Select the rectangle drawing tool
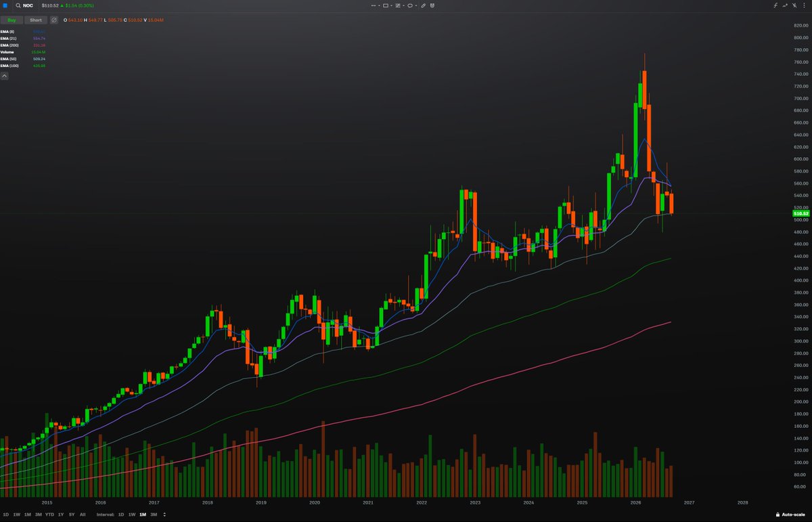Screen dimensions: 812x522 (x=386, y=5)
